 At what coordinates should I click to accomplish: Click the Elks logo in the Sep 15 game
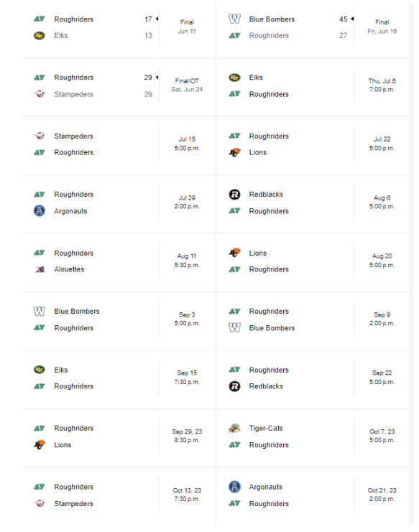[40, 370]
